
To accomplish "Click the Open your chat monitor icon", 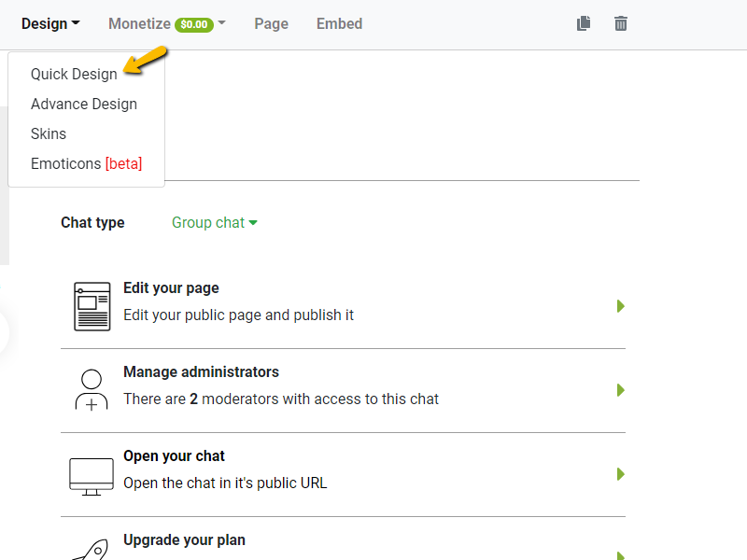I will [92, 474].
